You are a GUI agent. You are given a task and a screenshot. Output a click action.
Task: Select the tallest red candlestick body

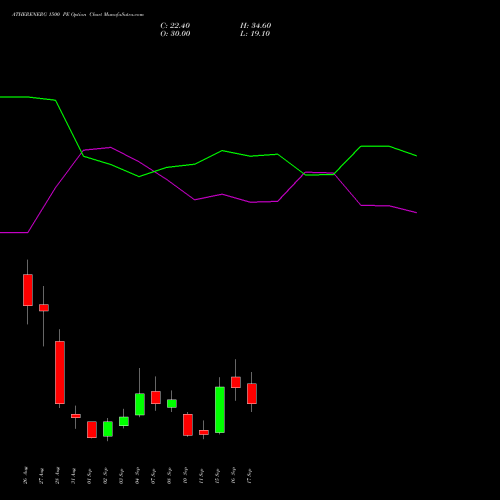60,372
